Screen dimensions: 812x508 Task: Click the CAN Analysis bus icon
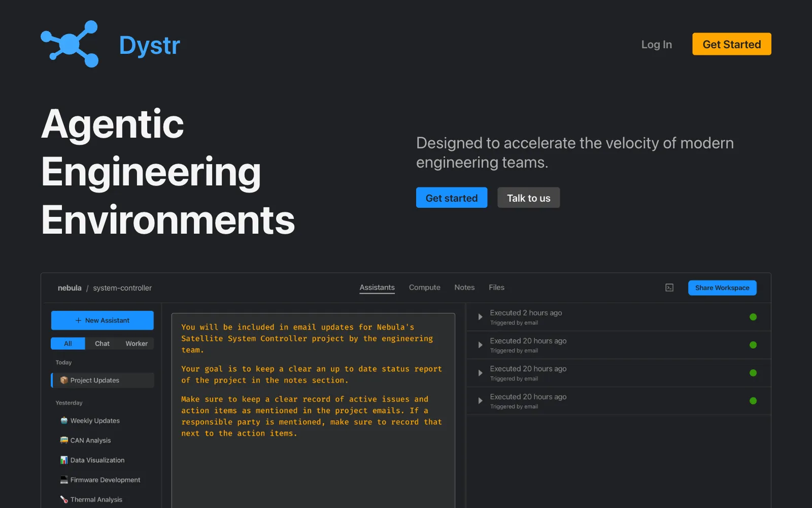64,440
